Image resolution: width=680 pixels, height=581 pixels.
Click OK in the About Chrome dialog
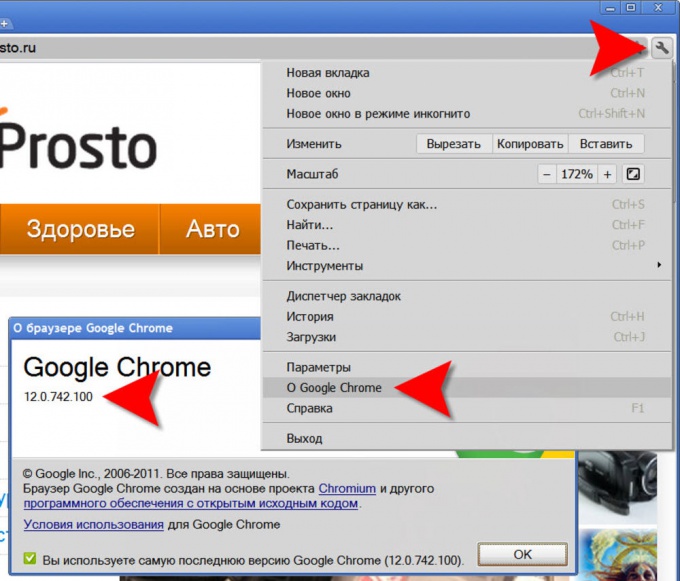pos(522,554)
